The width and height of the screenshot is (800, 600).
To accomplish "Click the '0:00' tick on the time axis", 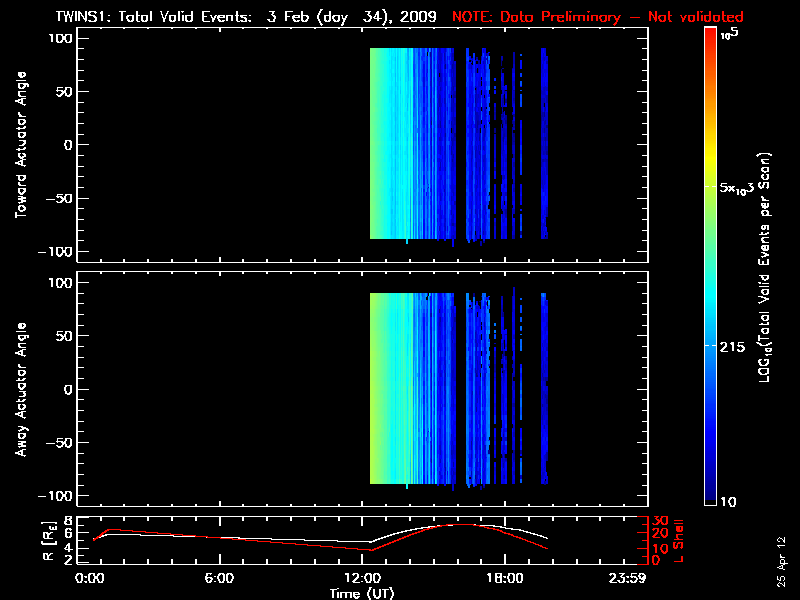I will pos(90,579).
